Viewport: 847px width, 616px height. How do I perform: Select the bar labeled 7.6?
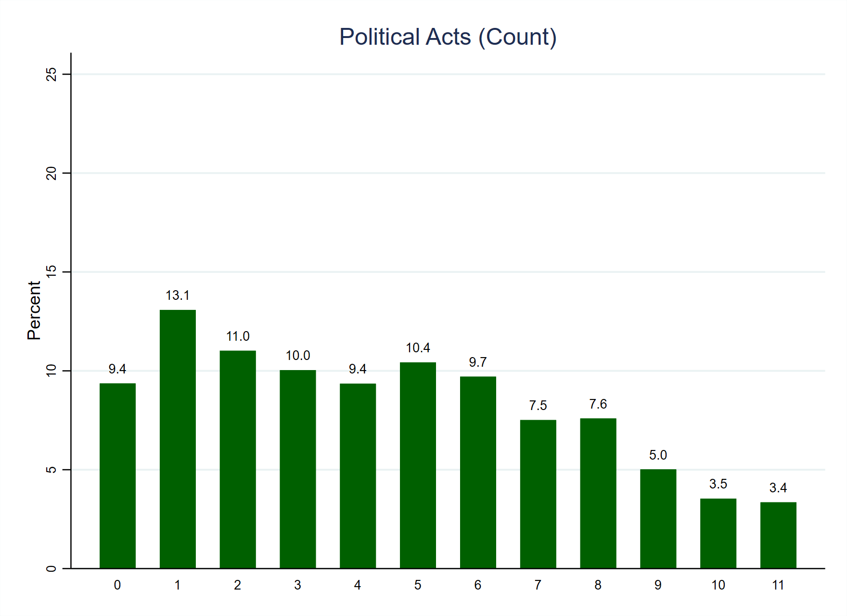tap(598, 493)
